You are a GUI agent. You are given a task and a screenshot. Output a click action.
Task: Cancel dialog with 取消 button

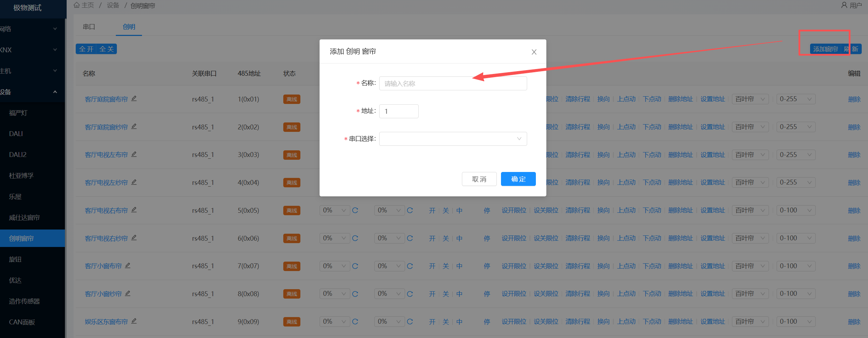click(x=479, y=179)
